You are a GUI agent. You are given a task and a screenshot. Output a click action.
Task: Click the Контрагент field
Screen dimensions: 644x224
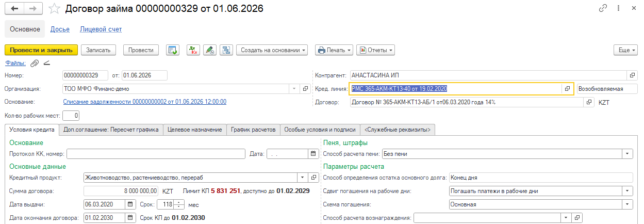(488, 75)
